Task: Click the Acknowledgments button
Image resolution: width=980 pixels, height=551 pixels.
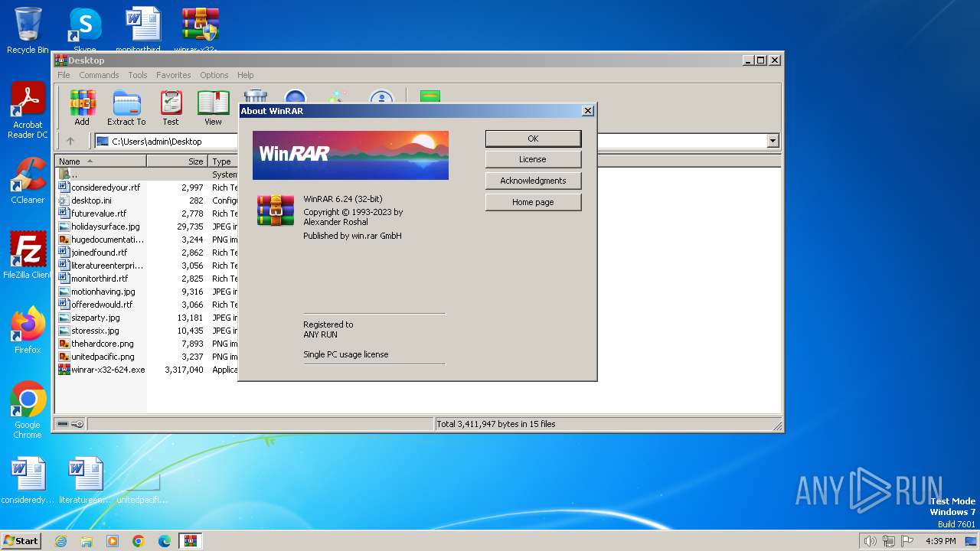Action: point(533,181)
